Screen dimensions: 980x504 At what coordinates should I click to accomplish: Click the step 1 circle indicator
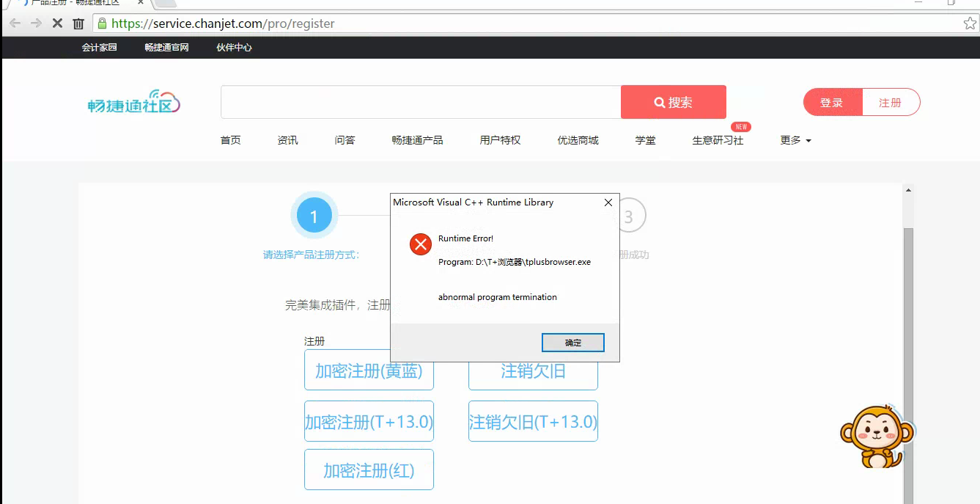click(x=314, y=216)
